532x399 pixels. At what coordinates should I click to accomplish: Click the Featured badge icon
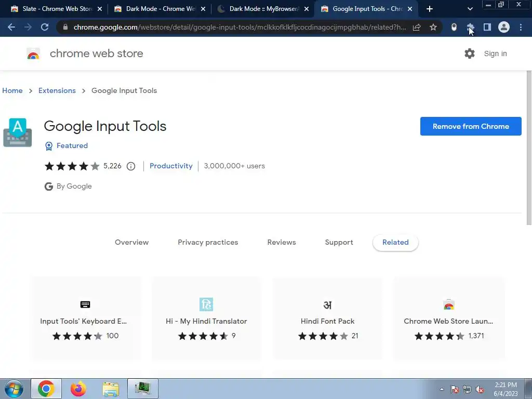(x=49, y=146)
